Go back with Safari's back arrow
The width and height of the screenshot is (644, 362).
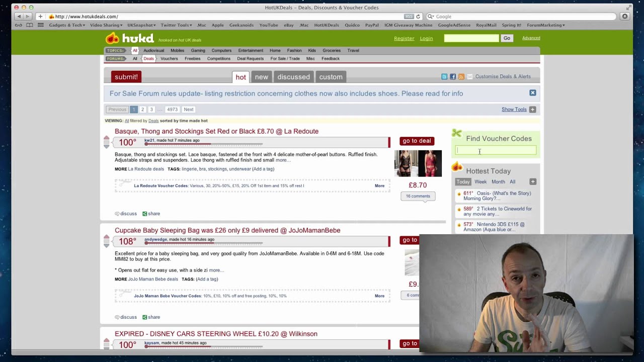pos(19,17)
